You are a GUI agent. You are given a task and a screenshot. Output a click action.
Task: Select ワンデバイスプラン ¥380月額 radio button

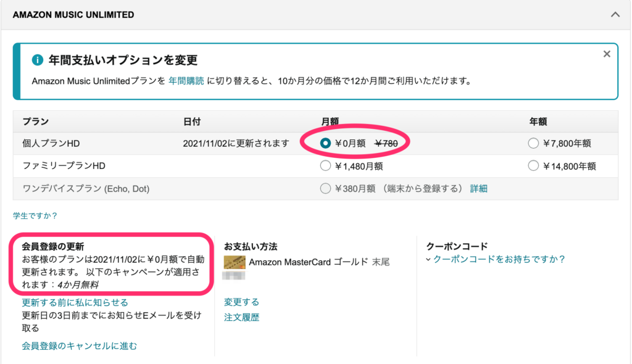coord(325,188)
